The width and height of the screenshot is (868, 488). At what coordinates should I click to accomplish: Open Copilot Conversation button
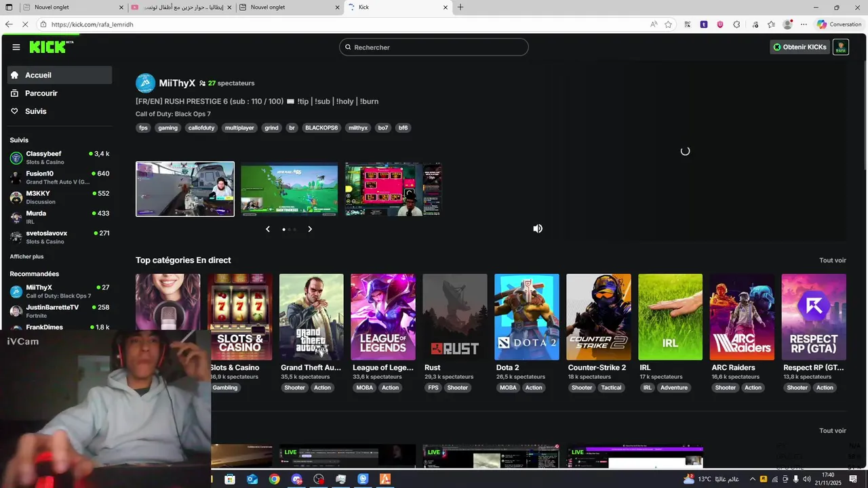[840, 24]
